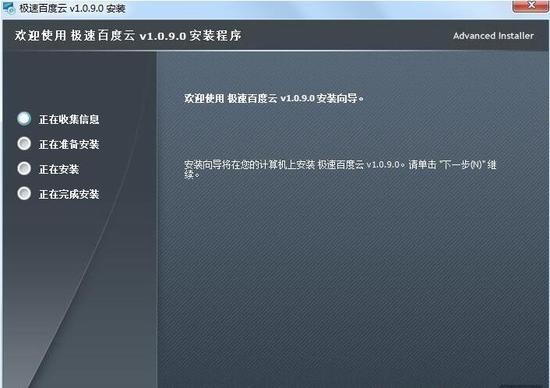Click the 欢迎使用 极速百度云 安装向导 heading
The height and width of the screenshot is (388, 550).
click(x=274, y=98)
